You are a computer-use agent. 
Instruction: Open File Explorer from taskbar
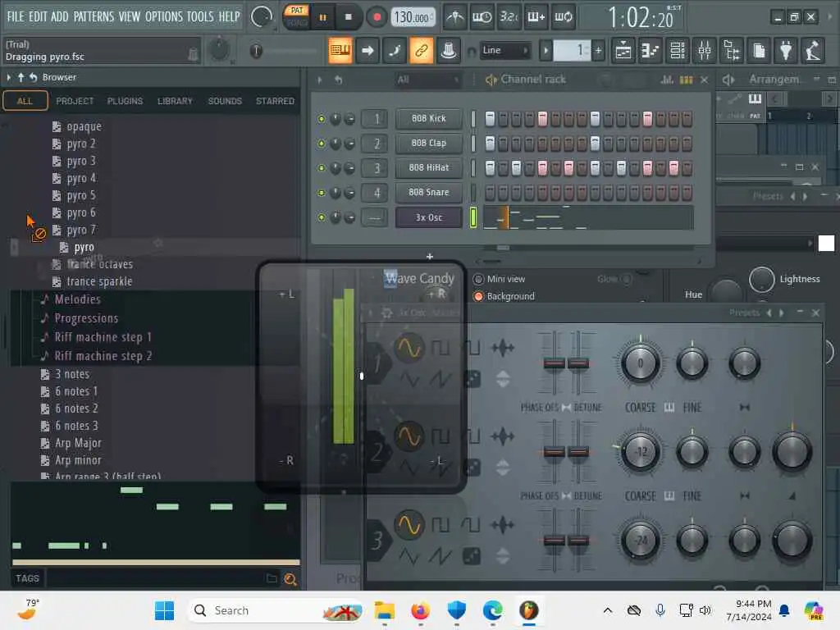385,610
